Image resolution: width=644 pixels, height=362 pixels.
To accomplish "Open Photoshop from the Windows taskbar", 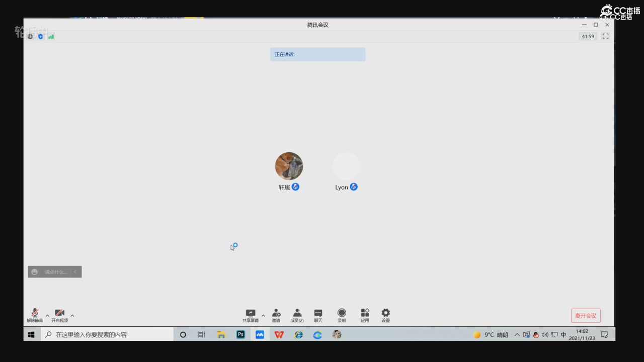I will click(240, 335).
